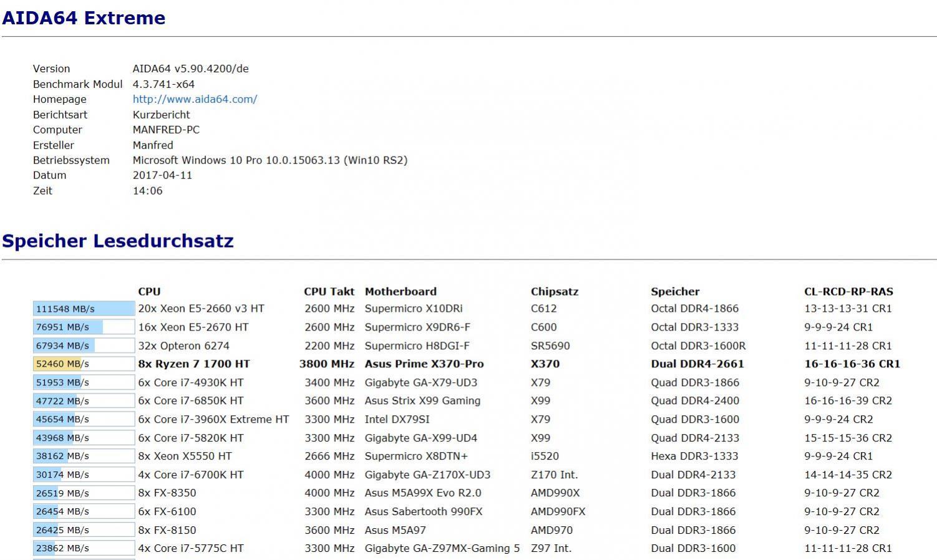Click computer name MANFRED-PC

[x=166, y=130]
